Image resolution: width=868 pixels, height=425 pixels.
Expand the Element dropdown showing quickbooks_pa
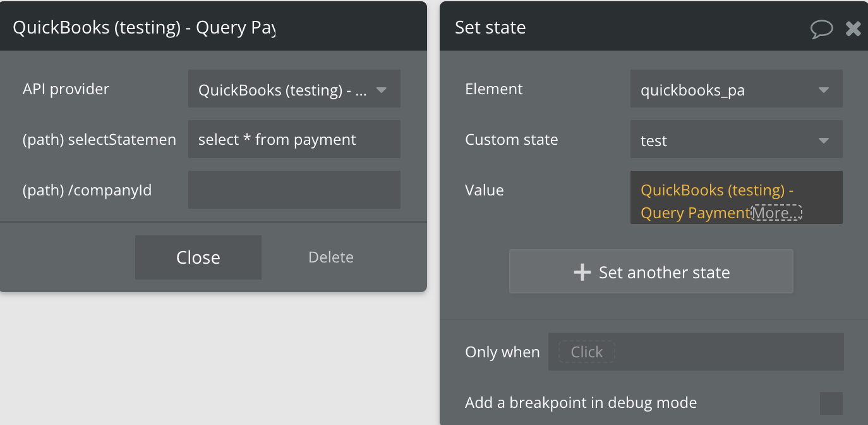pyautogui.click(x=736, y=89)
